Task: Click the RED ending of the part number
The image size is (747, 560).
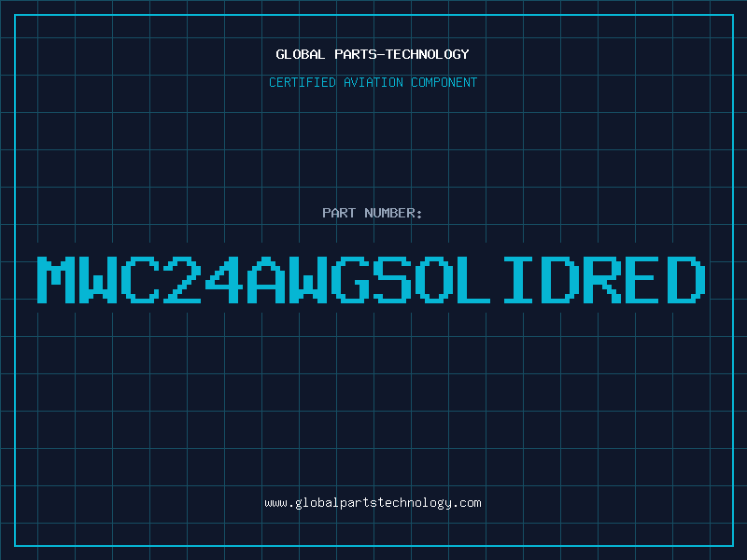Action: tap(644, 279)
